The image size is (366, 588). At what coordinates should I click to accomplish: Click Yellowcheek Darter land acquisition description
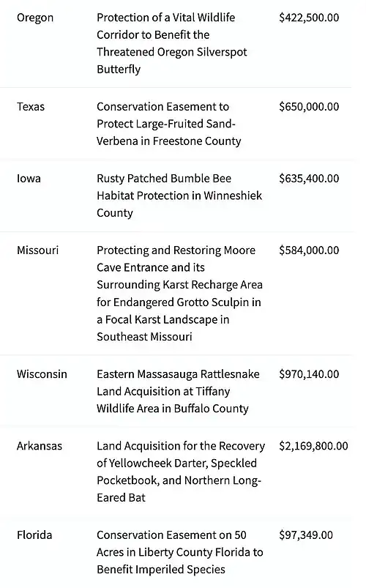click(x=181, y=472)
